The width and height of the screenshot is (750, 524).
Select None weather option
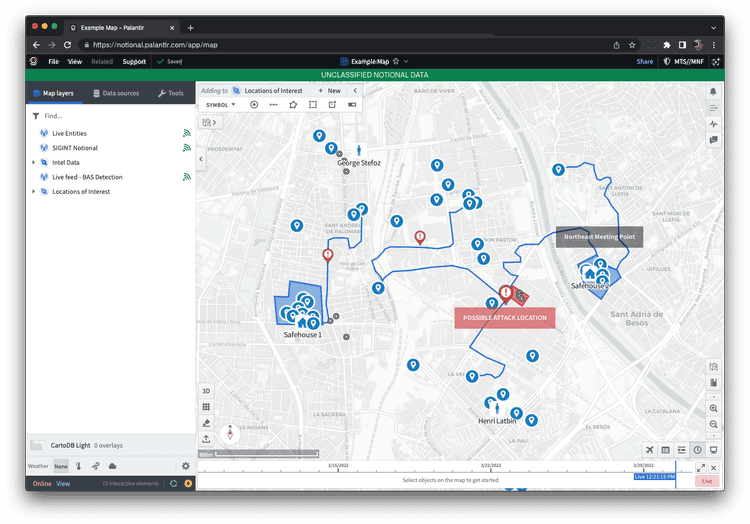pos(61,466)
